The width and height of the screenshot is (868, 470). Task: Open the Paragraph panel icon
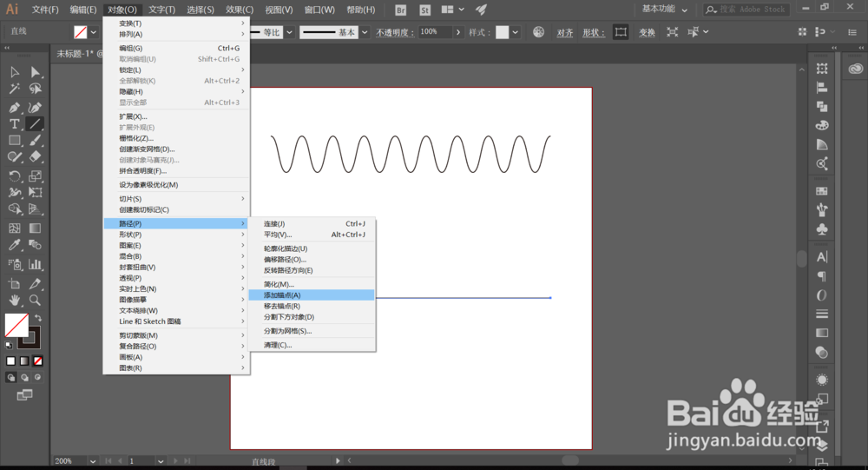coord(822,276)
